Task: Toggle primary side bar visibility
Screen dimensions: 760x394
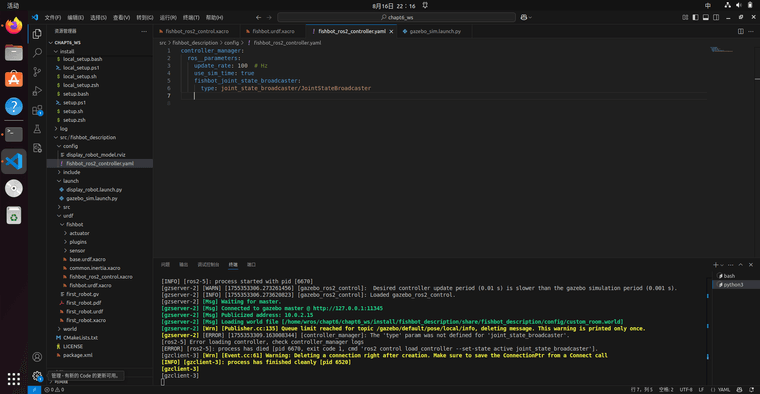Action: 696,17
